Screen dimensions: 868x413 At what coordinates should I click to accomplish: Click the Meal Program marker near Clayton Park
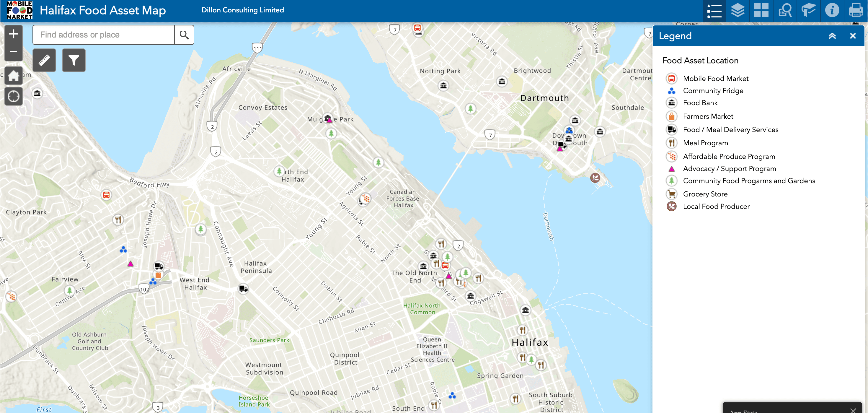pos(118,220)
